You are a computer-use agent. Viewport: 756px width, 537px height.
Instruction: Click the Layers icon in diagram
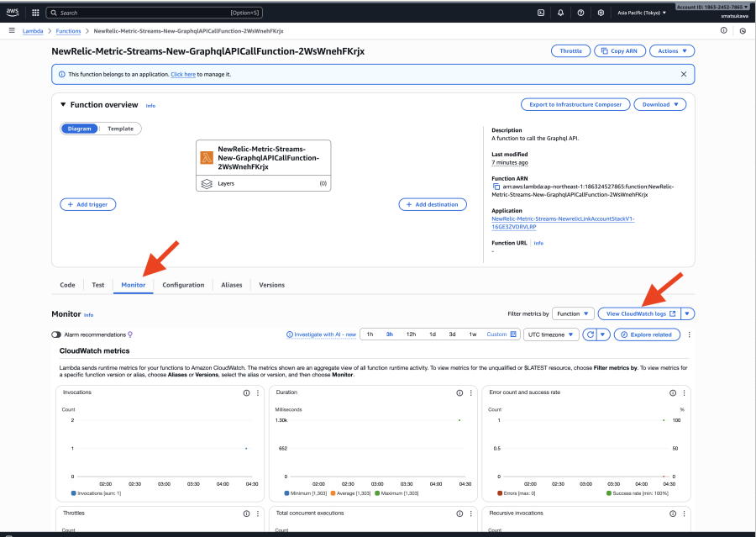coord(207,183)
